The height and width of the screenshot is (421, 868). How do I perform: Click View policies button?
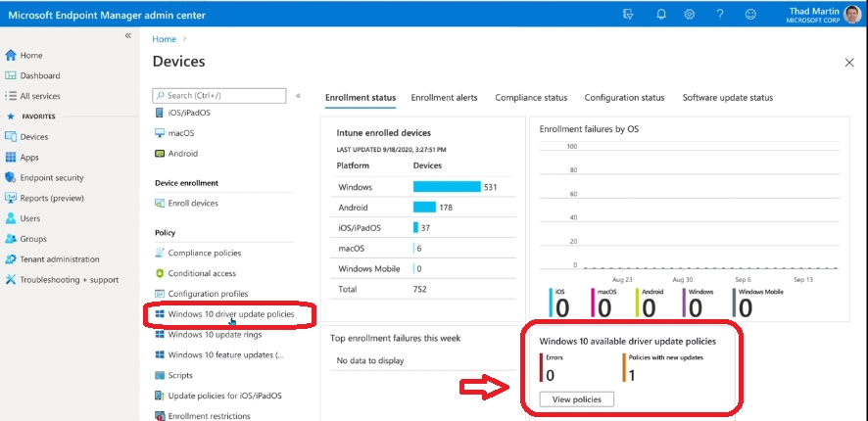[576, 399]
